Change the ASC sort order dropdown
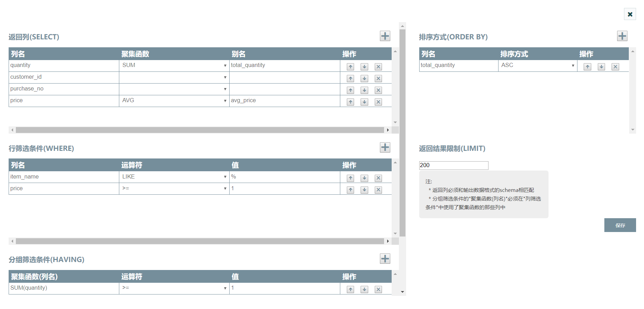 coord(537,66)
